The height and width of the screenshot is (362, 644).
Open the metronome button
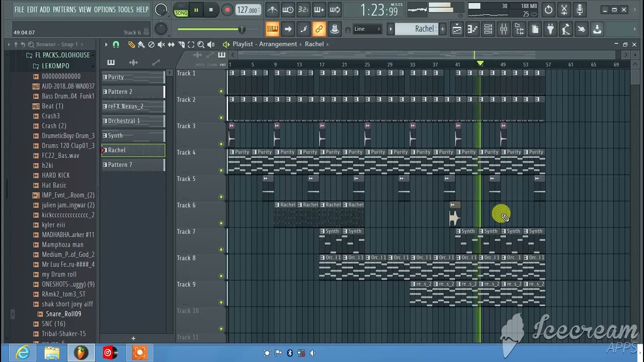coord(272,10)
